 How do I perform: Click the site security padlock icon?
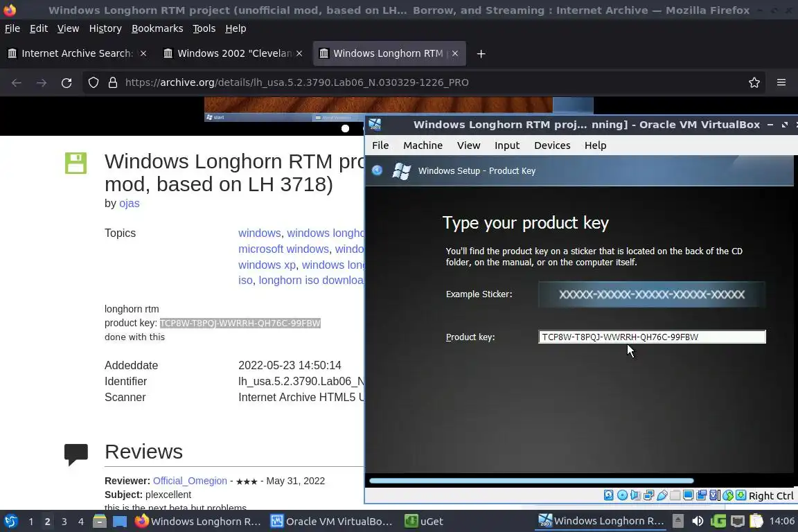click(x=113, y=82)
